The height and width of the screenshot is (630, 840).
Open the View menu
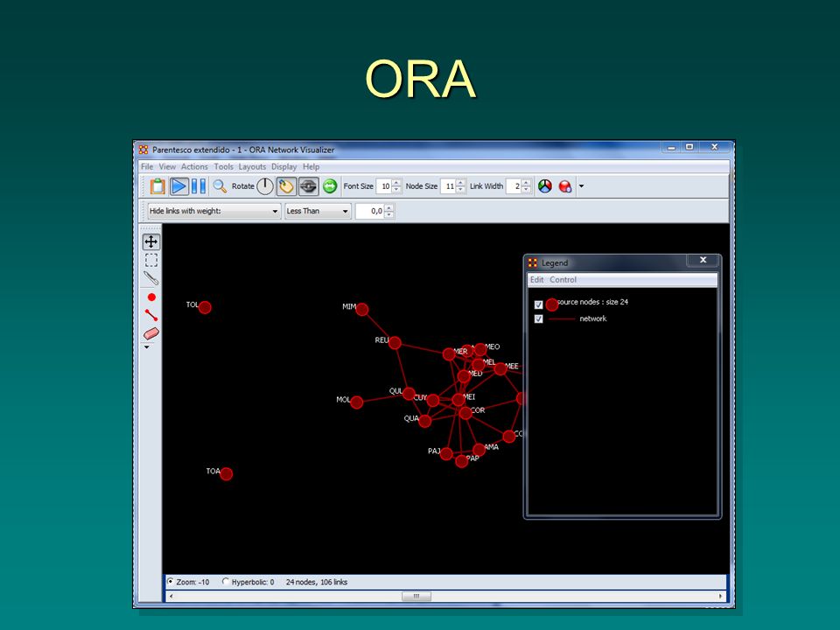click(x=167, y=166)
